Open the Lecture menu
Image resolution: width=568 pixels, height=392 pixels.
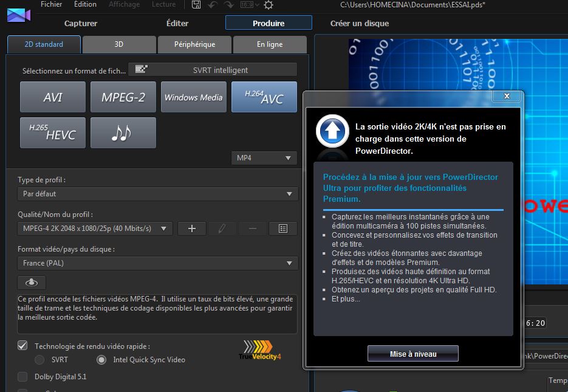164,4
